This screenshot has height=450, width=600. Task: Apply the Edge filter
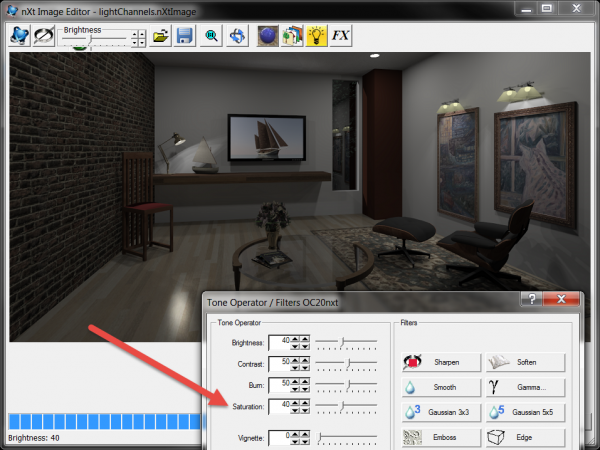(x=525, y=437)
